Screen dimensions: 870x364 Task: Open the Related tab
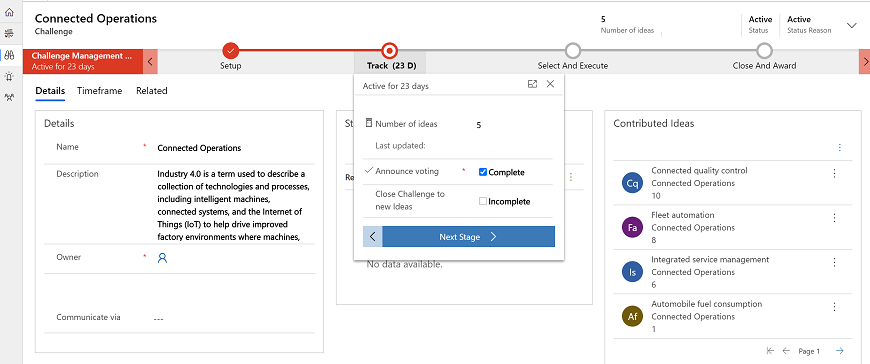pyautogui.click(x=151, y=91)
